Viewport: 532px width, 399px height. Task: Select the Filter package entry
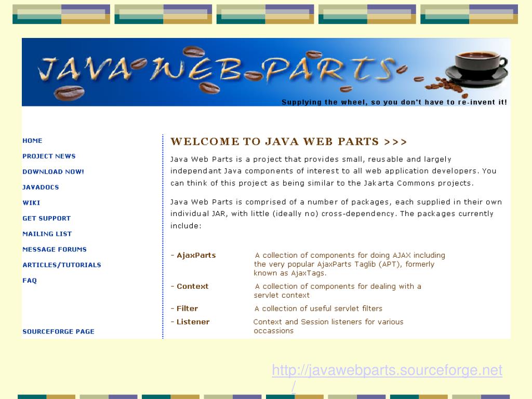coord(187,309)
